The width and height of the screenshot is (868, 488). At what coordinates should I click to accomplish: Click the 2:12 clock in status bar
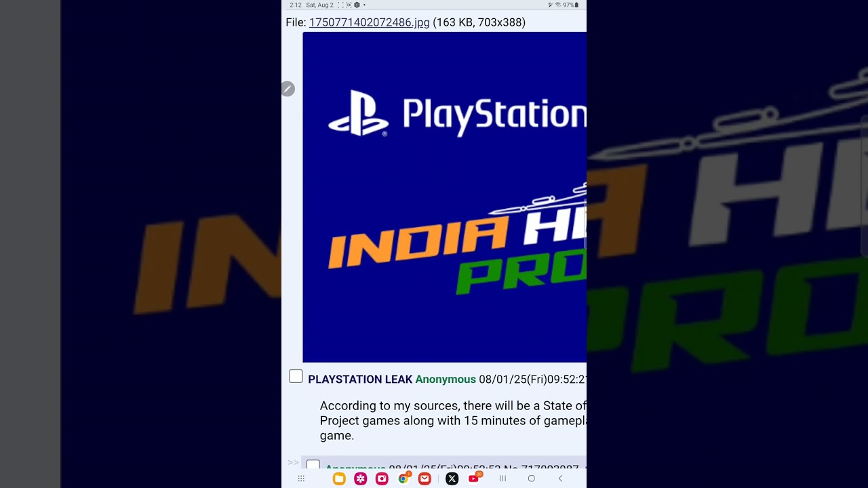(x=295, y=5)
